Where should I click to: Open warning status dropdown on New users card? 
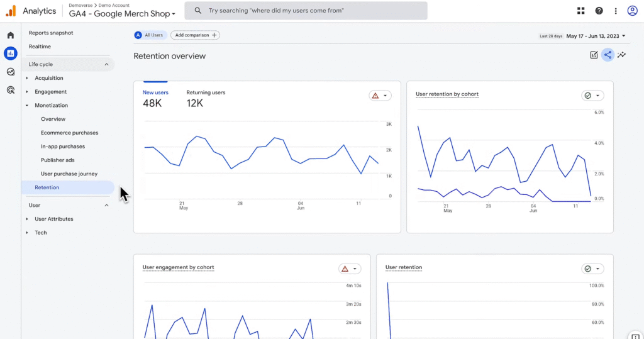pyautogui.click(x=380, y=96)
